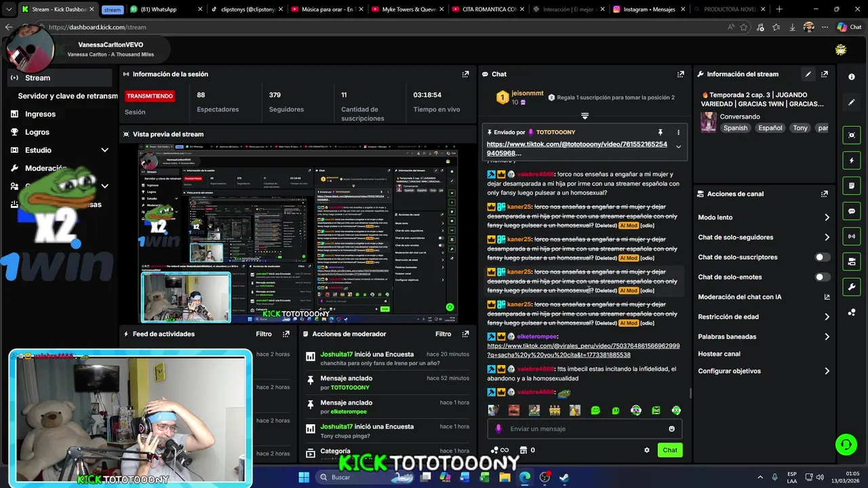The image size is (868, 488).
Task: Open support headset green button
Action: (846, 445)
